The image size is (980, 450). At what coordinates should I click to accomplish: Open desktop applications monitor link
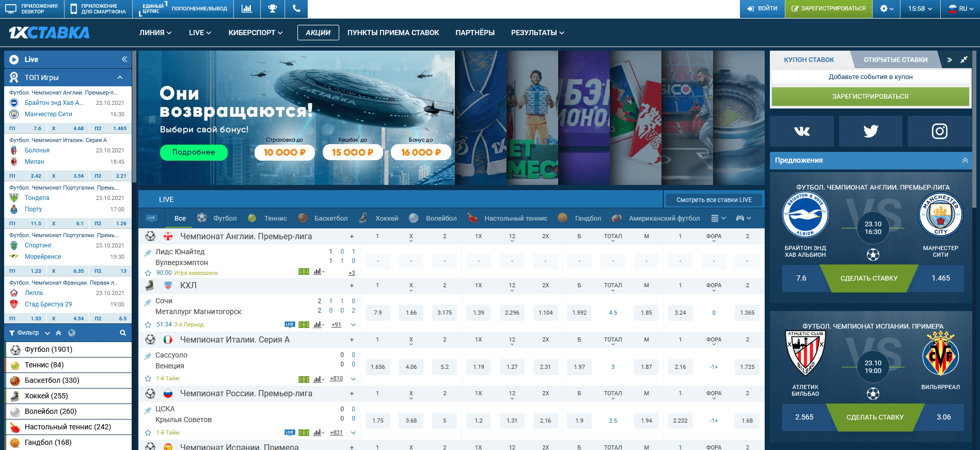[32, 9]
